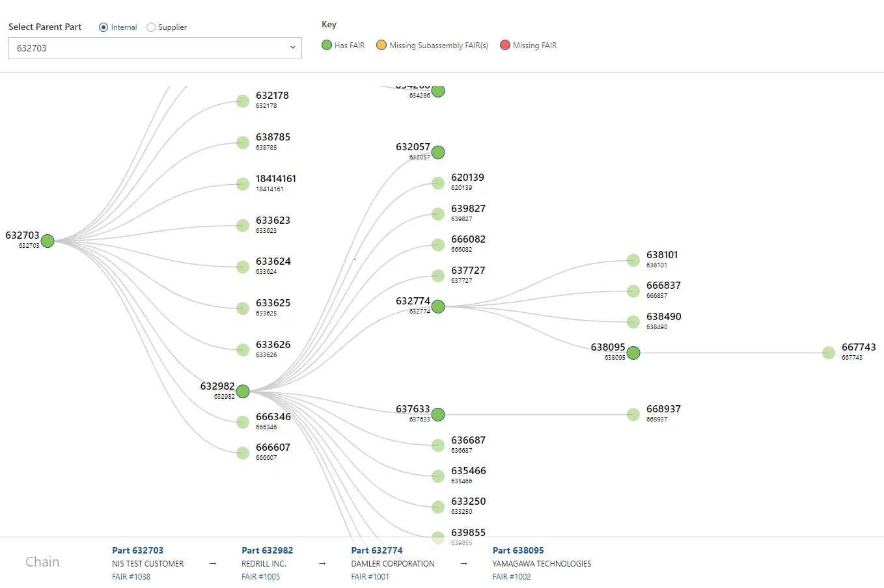The image size is (884, 588).
Task: Click the green Has FAIR legend dot
Action: (x=326, y=45)
